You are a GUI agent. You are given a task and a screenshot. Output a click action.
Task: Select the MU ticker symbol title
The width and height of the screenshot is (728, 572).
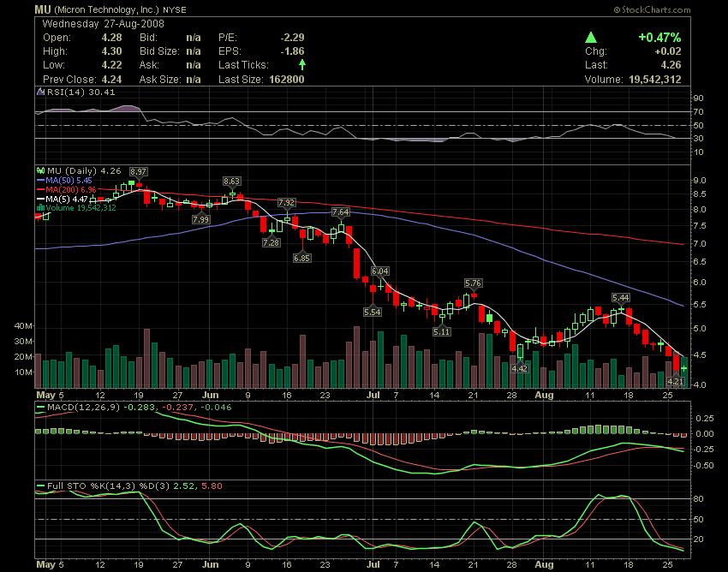pos(43,9)
